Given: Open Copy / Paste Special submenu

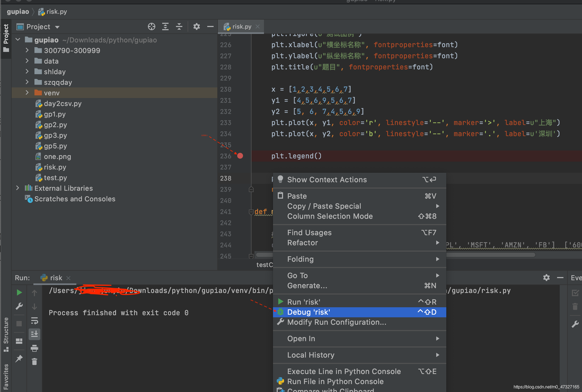Looking at the screenshot, I should click(360, 206).
